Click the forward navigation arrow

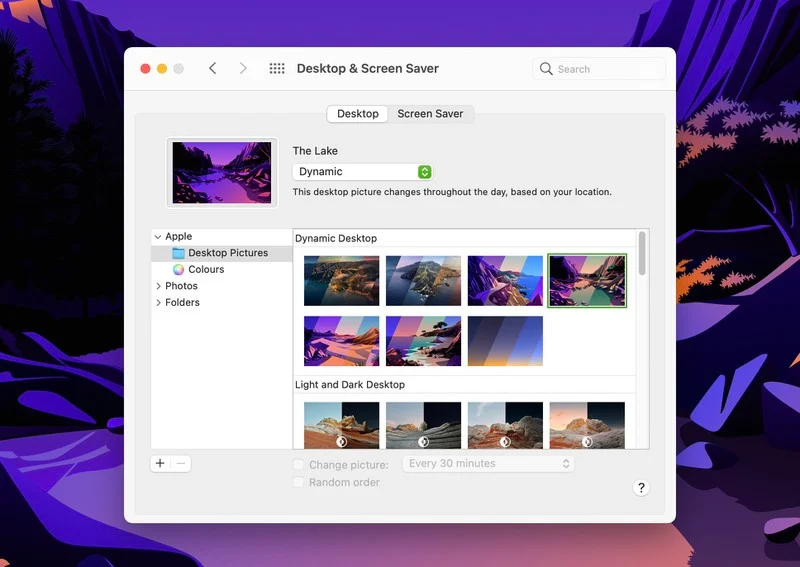coord(243,69)
